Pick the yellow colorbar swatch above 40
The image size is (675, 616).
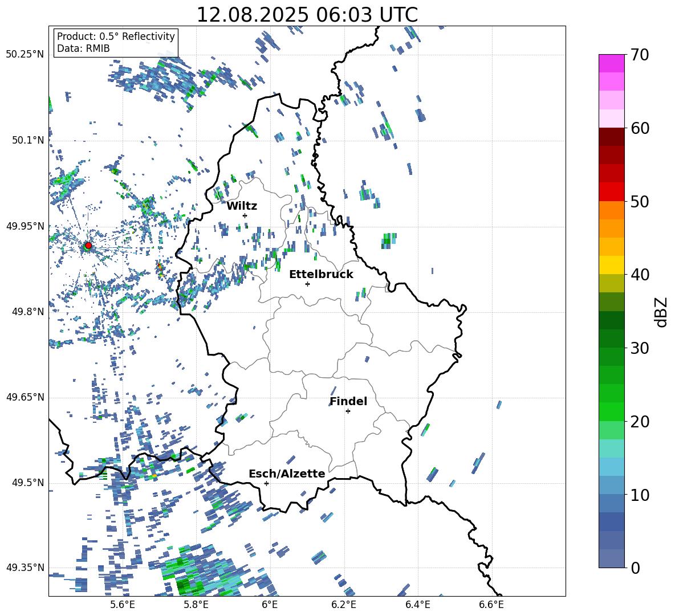(612, 265)
